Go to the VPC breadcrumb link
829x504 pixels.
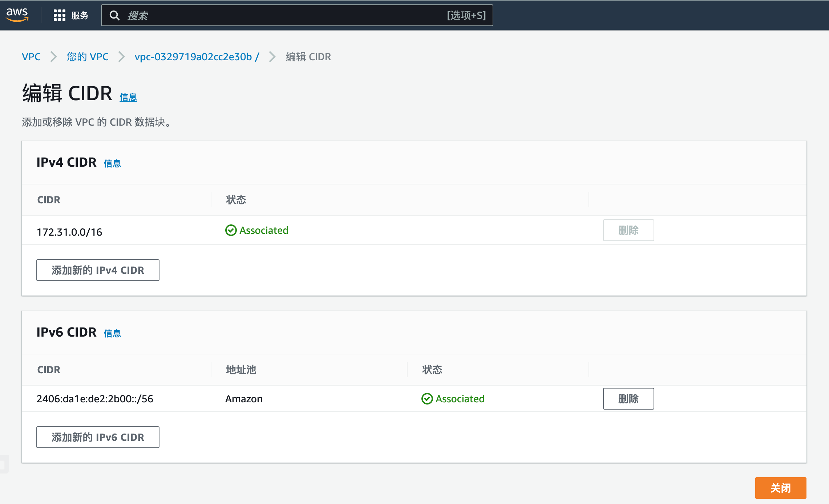[x=31, y=57]
